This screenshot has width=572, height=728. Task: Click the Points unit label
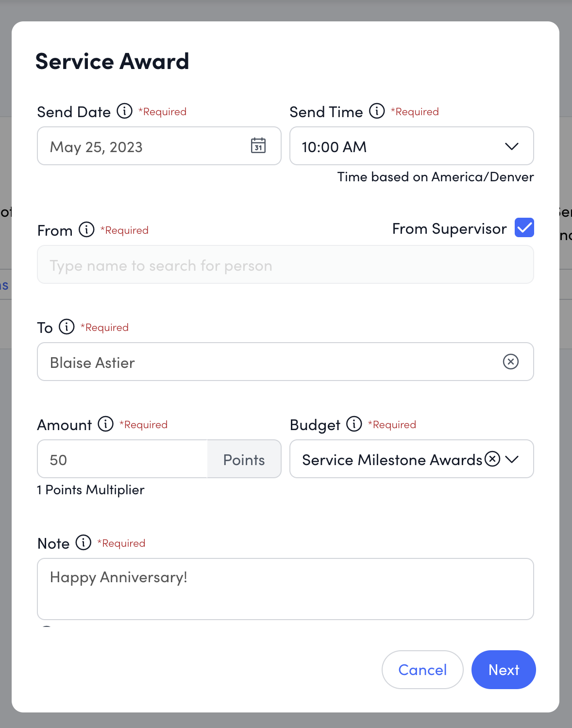pos(244,459)
